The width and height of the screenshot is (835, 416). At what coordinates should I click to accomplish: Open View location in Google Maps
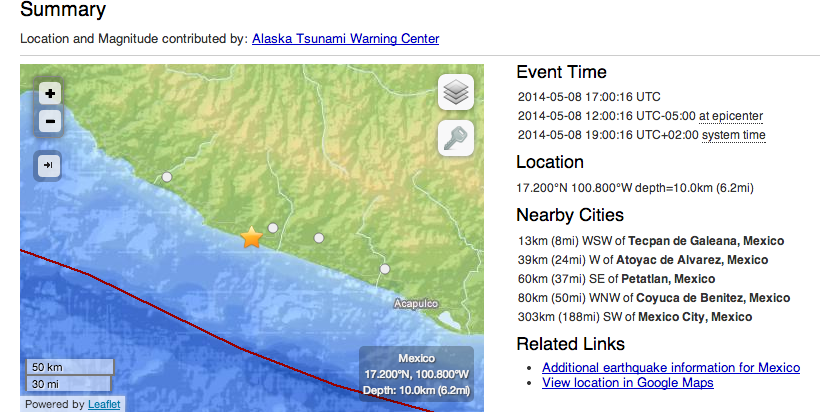(x=628, y=383)
